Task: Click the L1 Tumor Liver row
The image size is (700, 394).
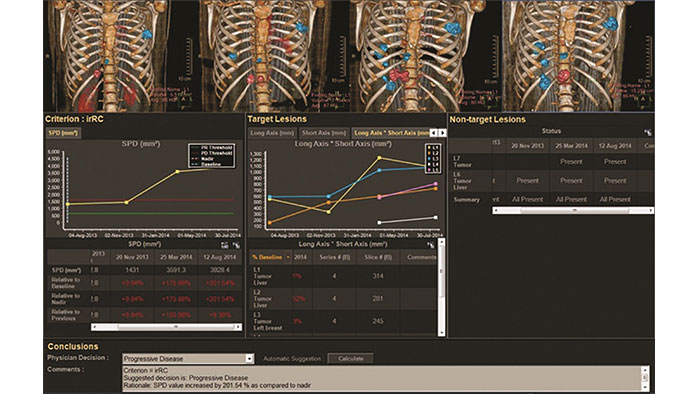Action: (x=342, y=276)
